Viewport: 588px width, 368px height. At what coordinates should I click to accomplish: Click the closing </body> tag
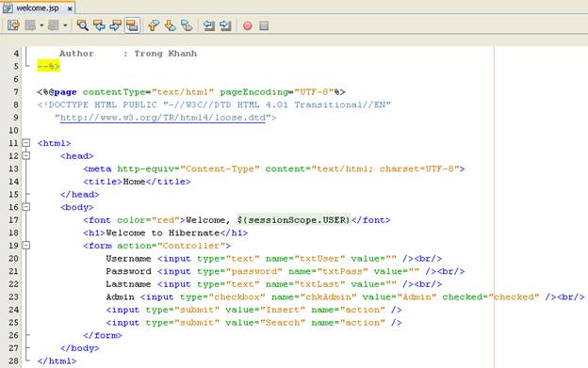[x=80, y=348]
